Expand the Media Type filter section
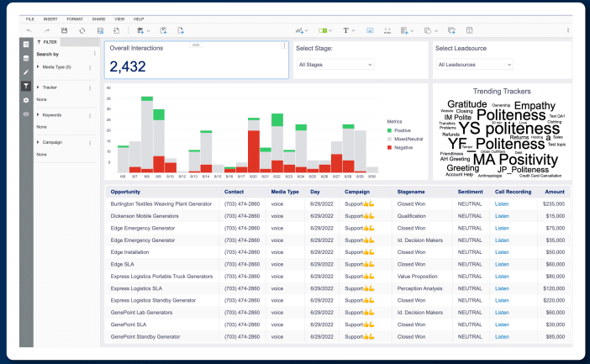Screen dimensions: 590x364 38,67
